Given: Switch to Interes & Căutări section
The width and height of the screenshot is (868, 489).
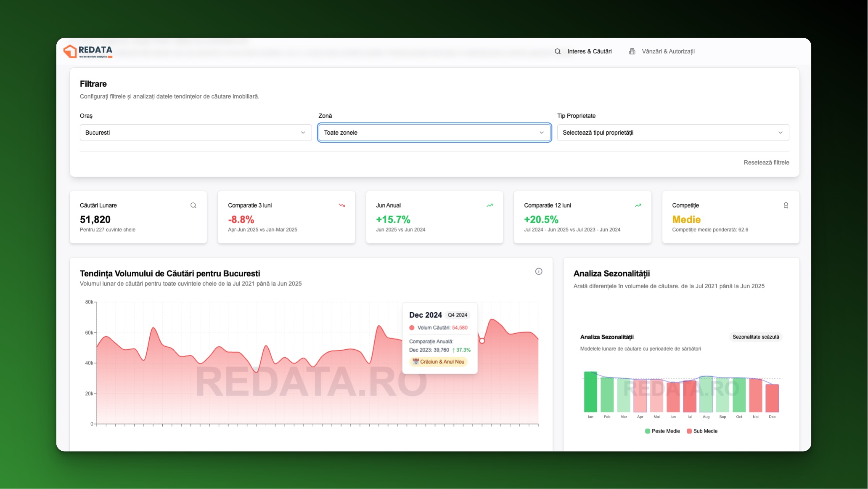Looking at the screenshot, I should pyautogui.click(x=590, y=51).
